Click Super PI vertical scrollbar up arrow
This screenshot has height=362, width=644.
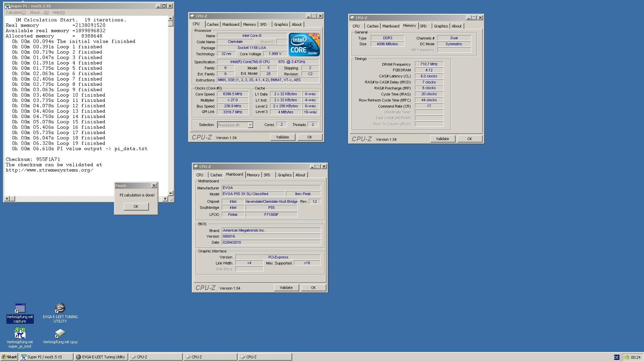pos(171,19)
